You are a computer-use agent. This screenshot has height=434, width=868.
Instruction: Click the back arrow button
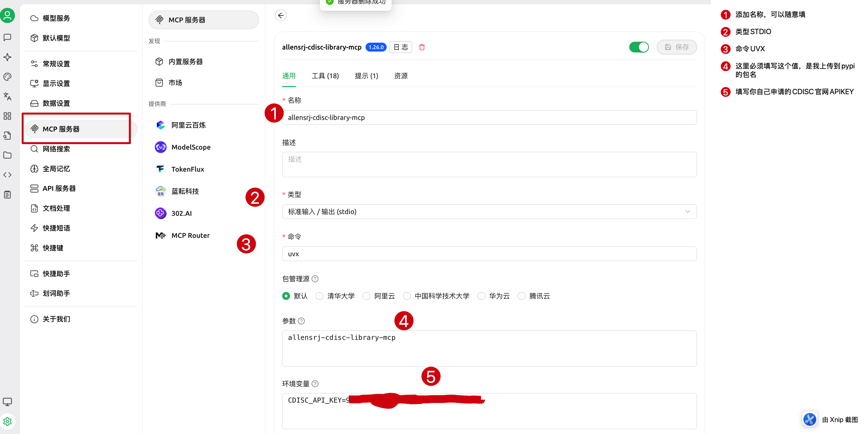(281, 15)
